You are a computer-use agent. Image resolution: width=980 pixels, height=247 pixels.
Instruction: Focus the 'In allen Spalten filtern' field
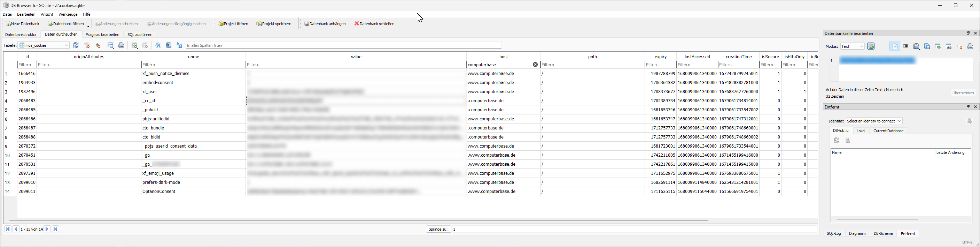click(x=343, y=45)
